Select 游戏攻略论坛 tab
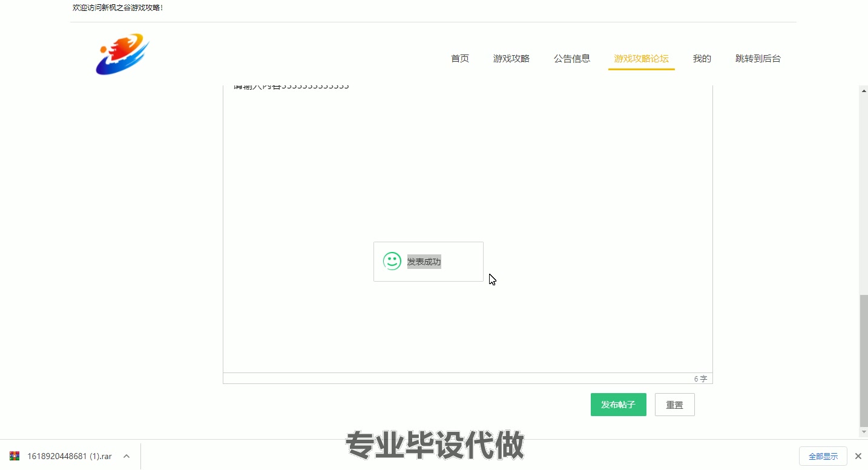868x470 pixels. (642, 59)
